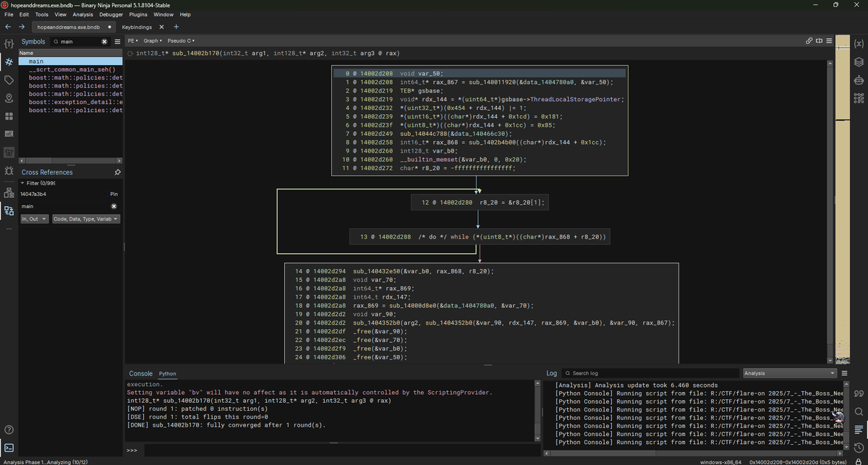Open the In, Out direction dropdown
The width and height of the screenshot is (868, 465).
(x=35, y=218)
